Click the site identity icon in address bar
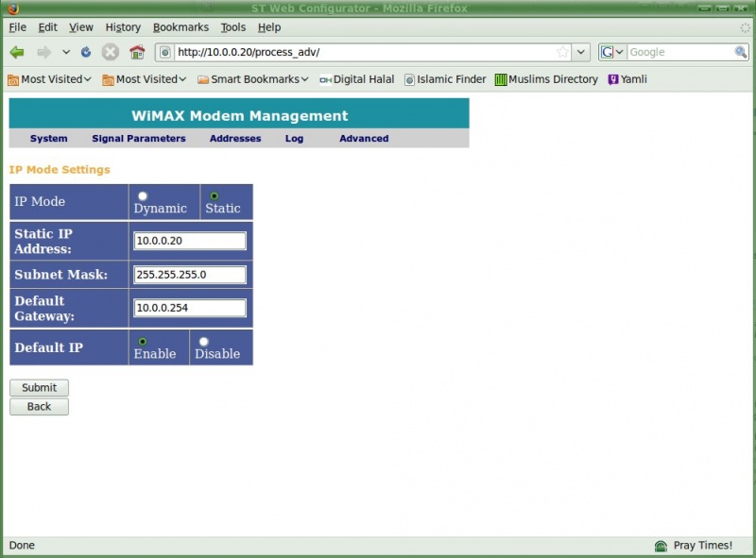The image size is (756, 558). click(165, 52)
